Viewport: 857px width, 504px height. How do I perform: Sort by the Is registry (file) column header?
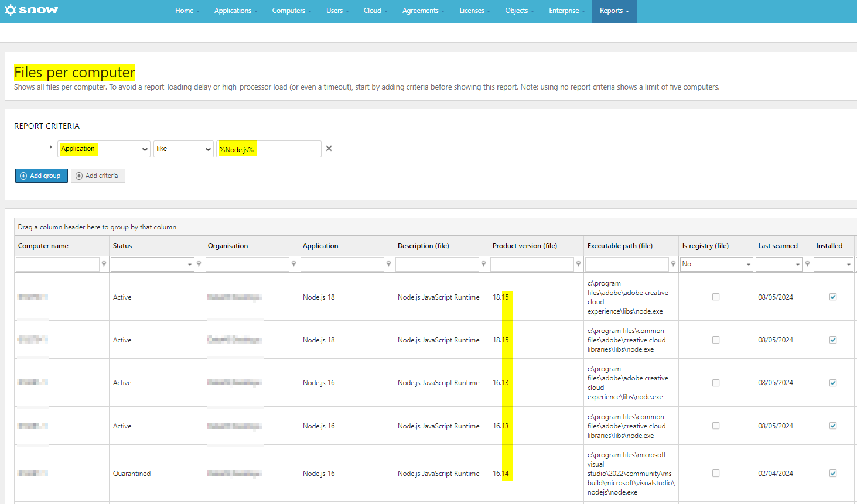[716, 246]
